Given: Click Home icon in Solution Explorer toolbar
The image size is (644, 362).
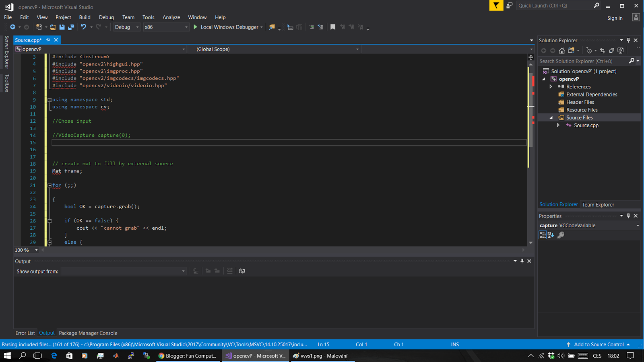Looking at the screenshot, I should [562, 50].
